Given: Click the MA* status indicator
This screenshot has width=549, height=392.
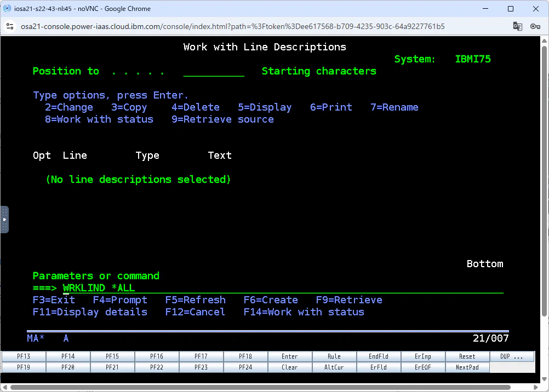Looking at the screenshot, I should pos(36,338).
